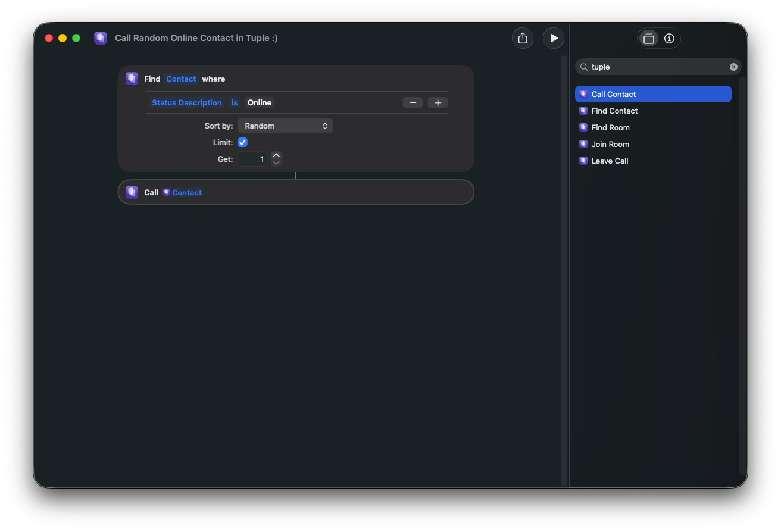Click the 'Sort by:' label

coord(219,126)
